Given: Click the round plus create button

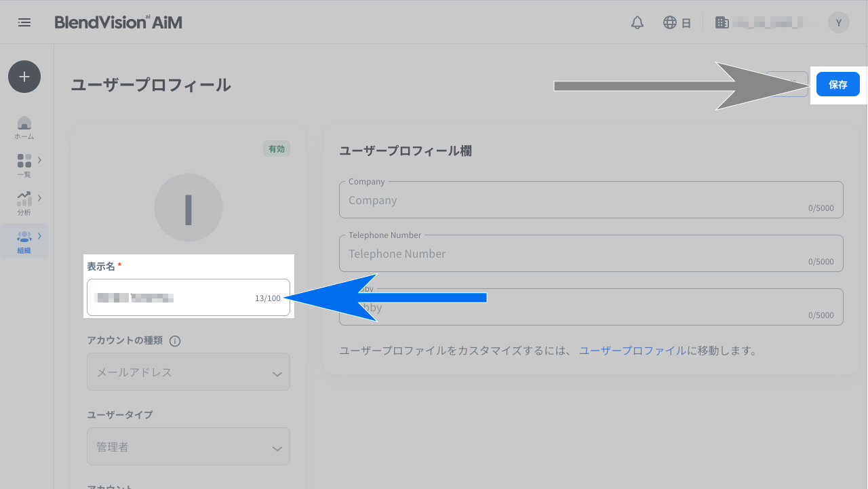Looking at the screenshot, I should [x=24, y=77].
